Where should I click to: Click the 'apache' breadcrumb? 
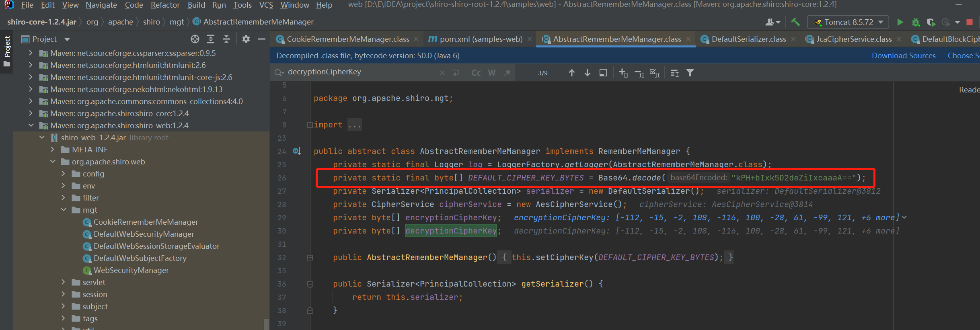(120, 22)
